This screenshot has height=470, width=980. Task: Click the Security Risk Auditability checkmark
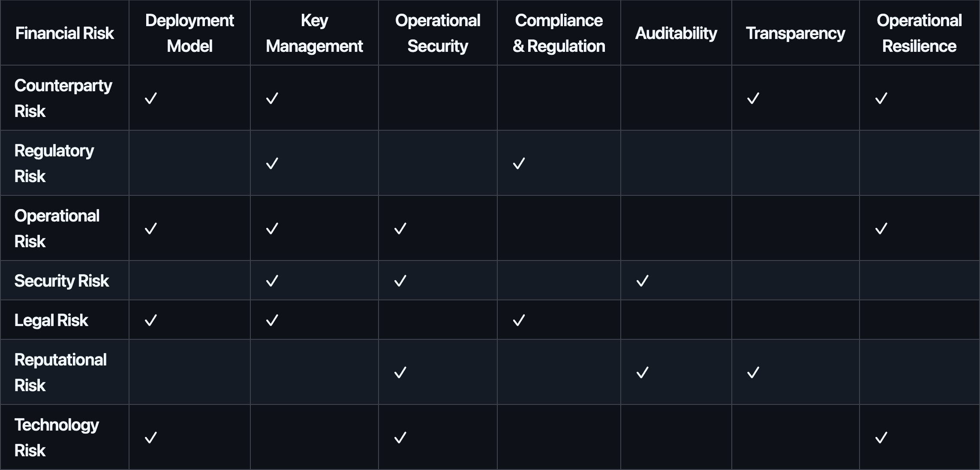(x=642, y=281)
